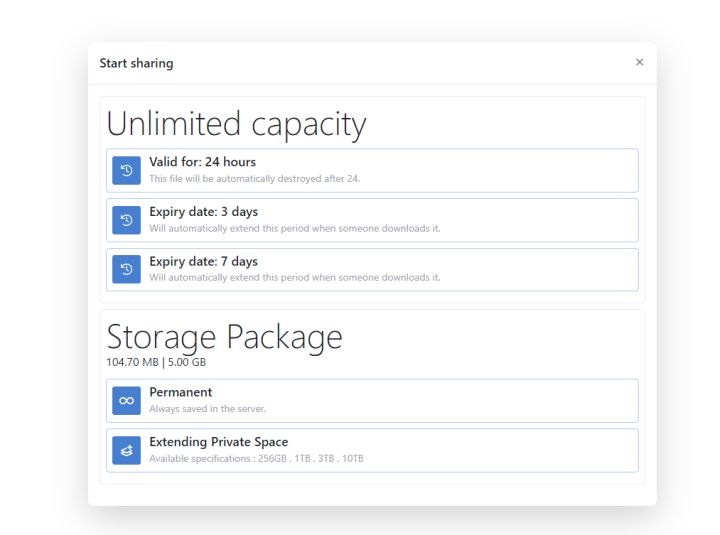Close the Start sharing dialog
This screenshot has height=535, width=720.
coord(639,63)
